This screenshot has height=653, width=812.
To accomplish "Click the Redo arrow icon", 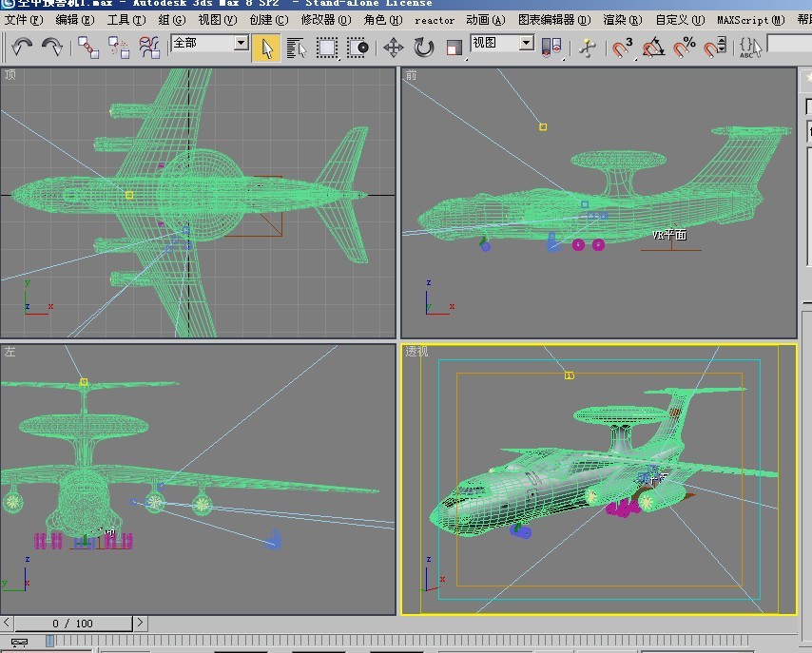I will pos(52,47).
